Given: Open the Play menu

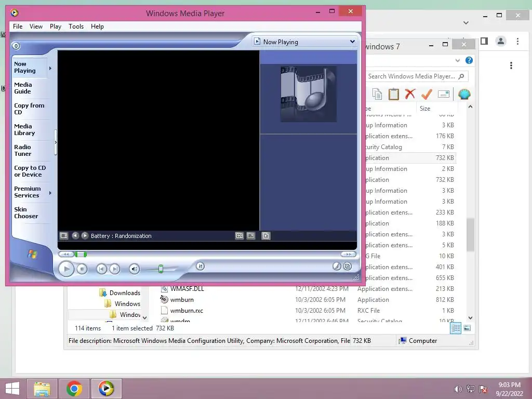Looking at the screenshot, I should click(x=55, y=26).
